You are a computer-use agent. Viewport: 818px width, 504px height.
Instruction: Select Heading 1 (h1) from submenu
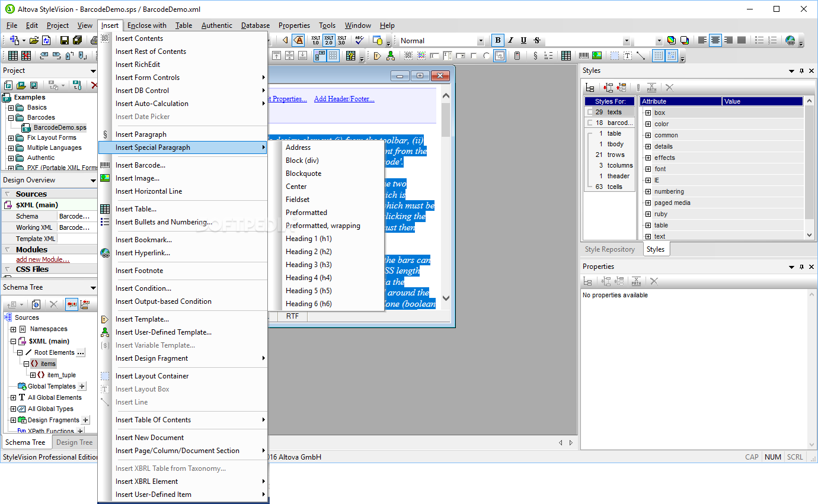[x=308, y=239]
